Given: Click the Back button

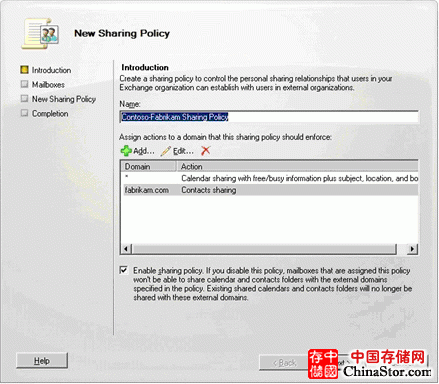Looking at the screenshot, I should click(284, 362).
